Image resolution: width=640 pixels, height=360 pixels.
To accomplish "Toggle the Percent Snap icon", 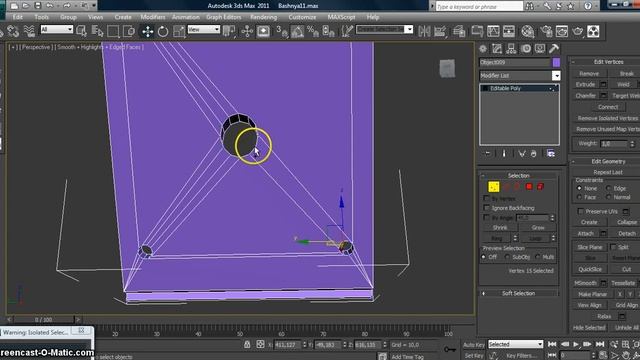I will point(313,31).
